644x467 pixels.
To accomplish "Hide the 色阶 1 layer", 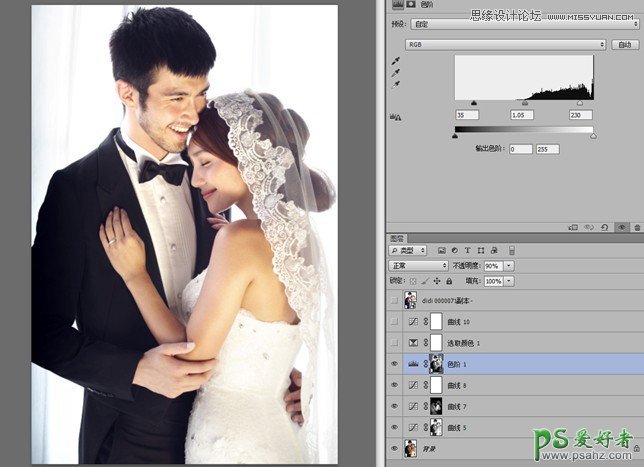I will (396, 365).
